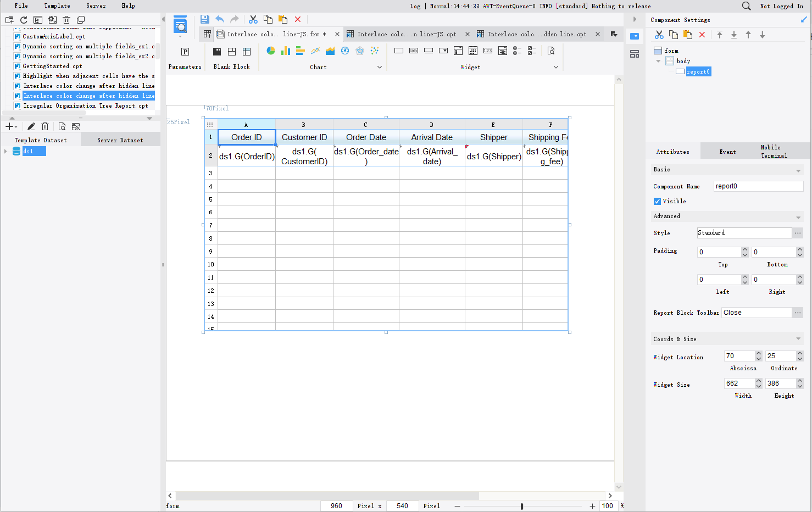812x512 pixels.
Task: Select the report0 tree item
Action: [698, 71]
